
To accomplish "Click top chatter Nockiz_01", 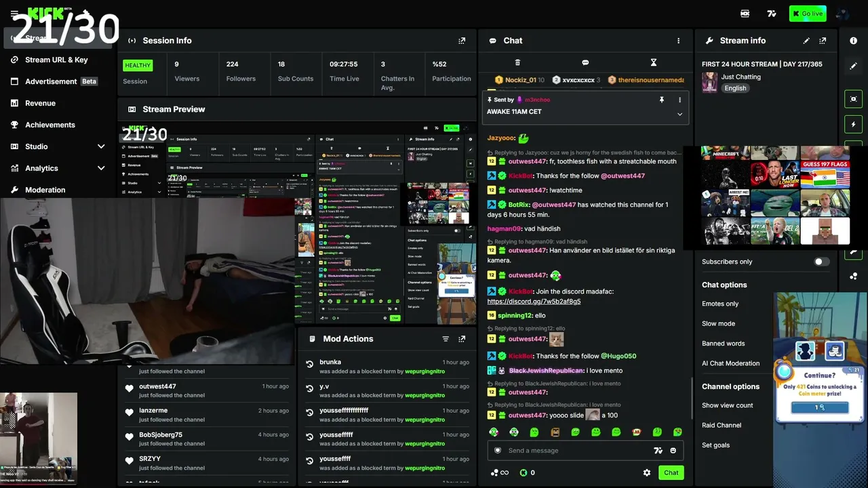I will [520, 80].
